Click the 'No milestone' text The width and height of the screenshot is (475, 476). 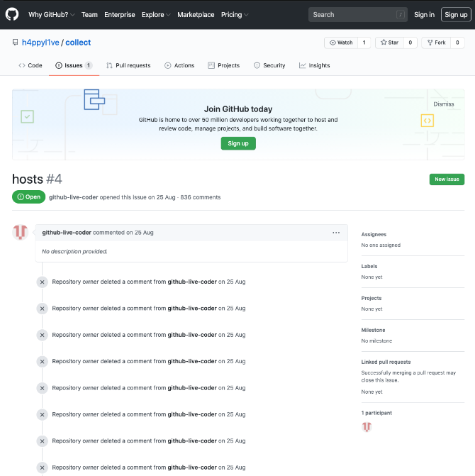coord(376,341)
